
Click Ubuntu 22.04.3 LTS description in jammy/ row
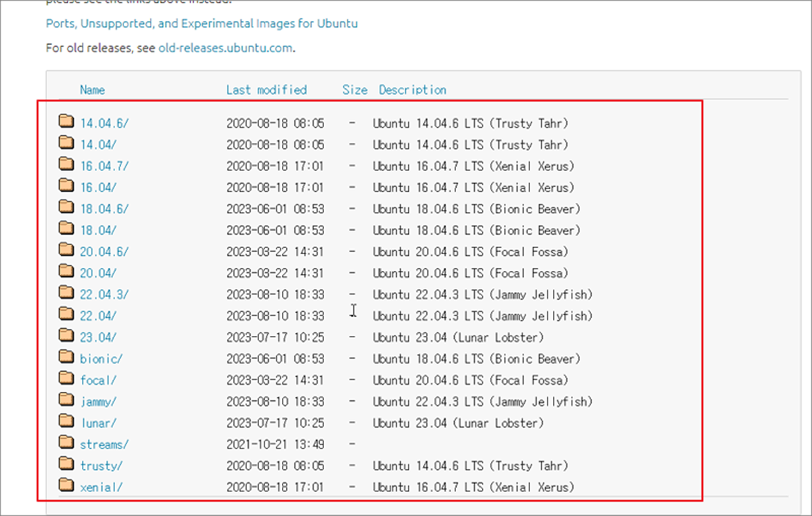click(483, 402)
